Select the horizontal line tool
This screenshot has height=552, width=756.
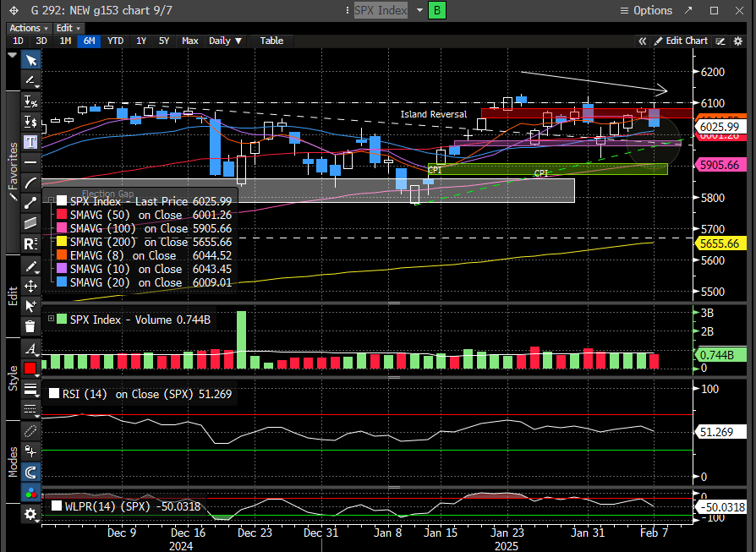[x=30, y=162]
